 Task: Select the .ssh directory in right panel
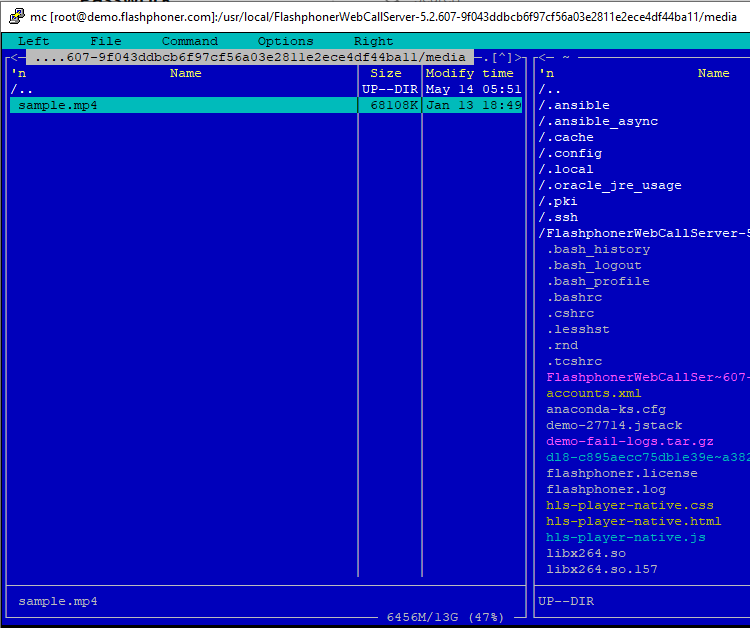coord(558,217)
